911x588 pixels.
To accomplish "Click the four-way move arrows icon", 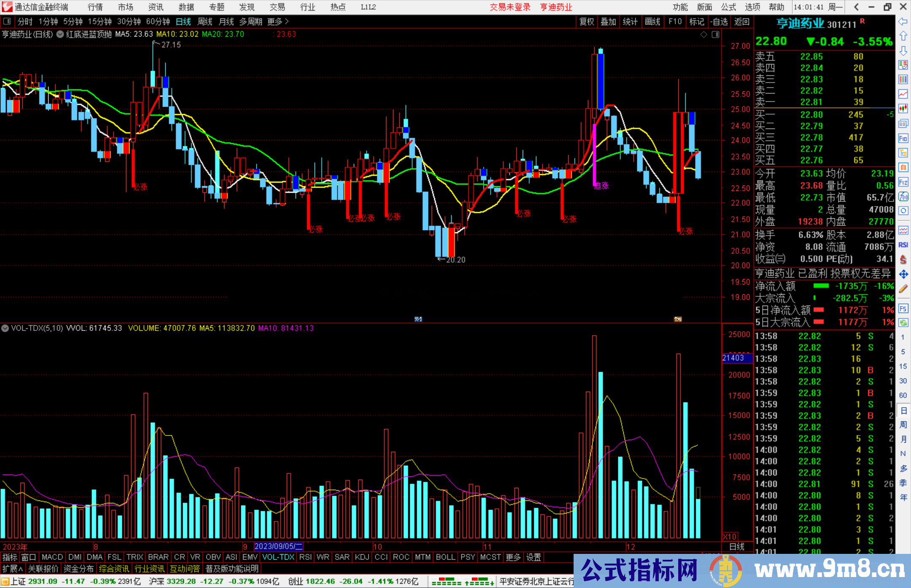I will [x=903, y=274].
